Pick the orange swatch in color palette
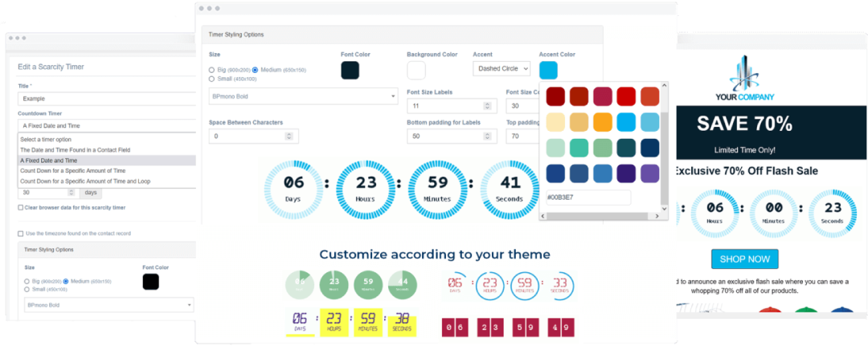 [x=604, y=122]
